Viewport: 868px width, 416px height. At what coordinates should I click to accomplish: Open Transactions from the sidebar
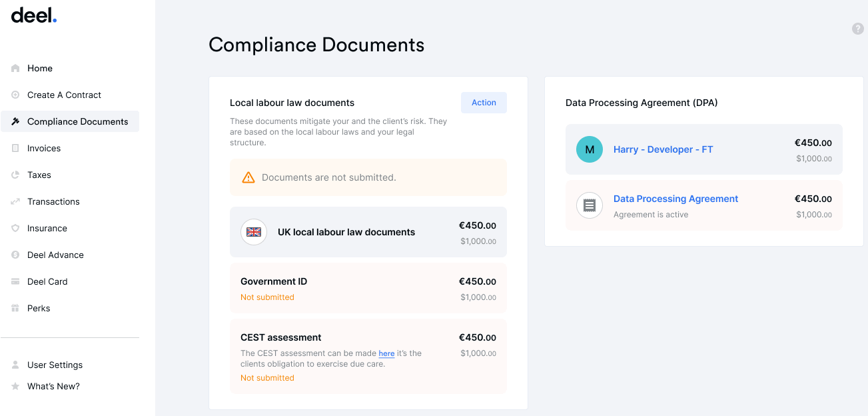(x=70, y=201)
